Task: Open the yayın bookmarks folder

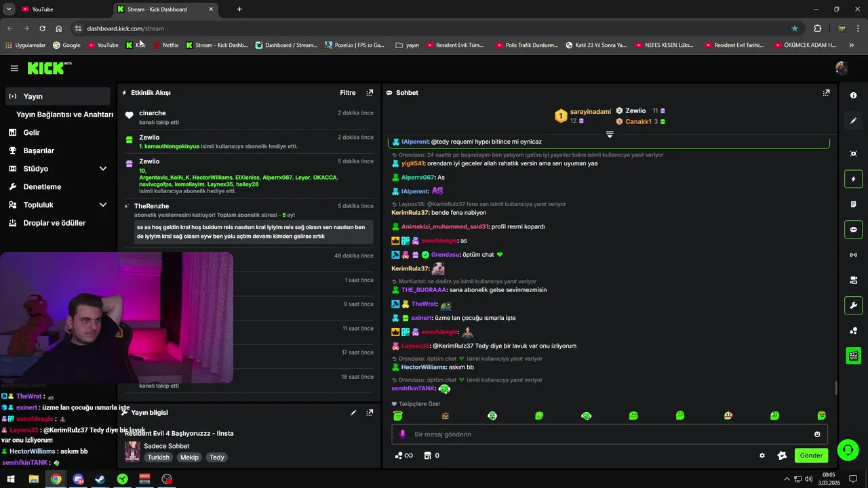Action: pos(407,45)
